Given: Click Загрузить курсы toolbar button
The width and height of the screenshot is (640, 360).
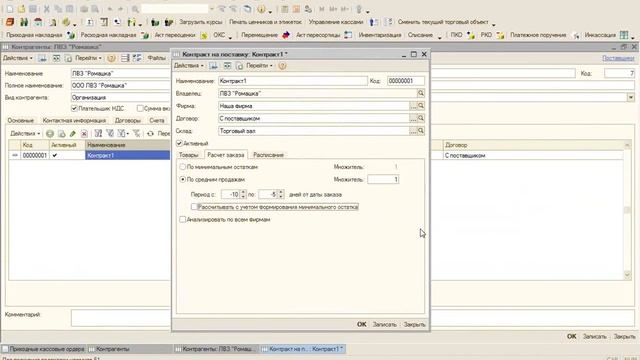Looking at the screenshot, I should (x=201, y=22).
